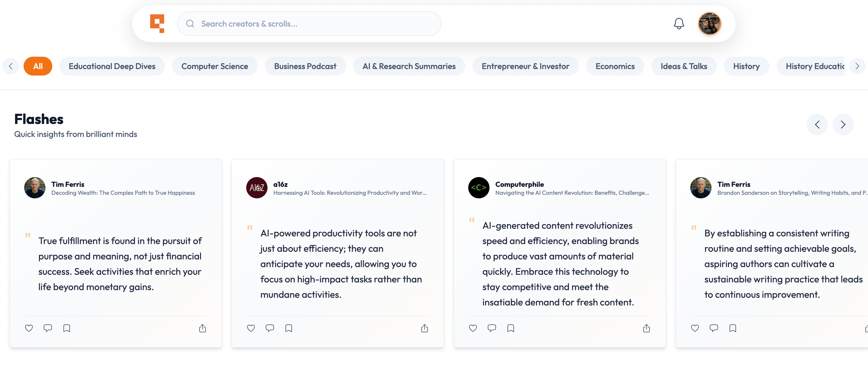The width and height of the screenshot is (868, 376).
Task: Advance the Flashes carousel with right arrow
Action: click(x=843, y=124)
